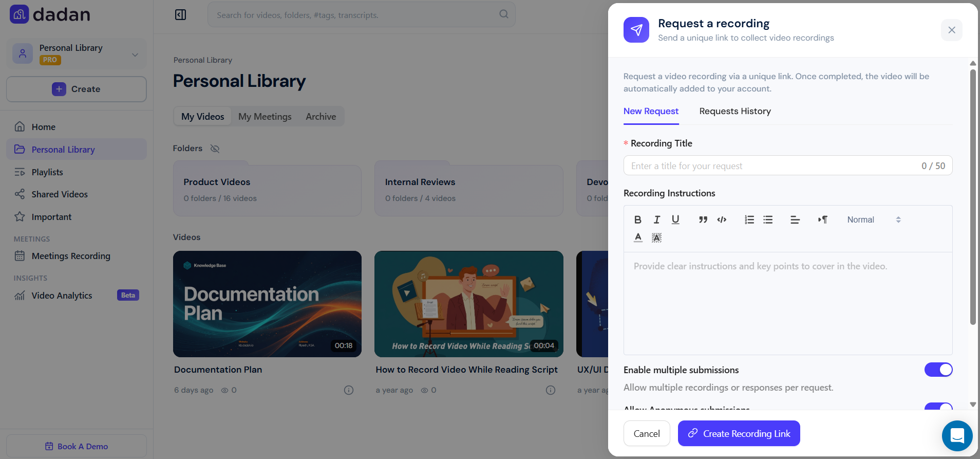980x459 pixels.
Task: Focus the Recording Title input field
Action: pyautogui.click(x=788, y=166)
